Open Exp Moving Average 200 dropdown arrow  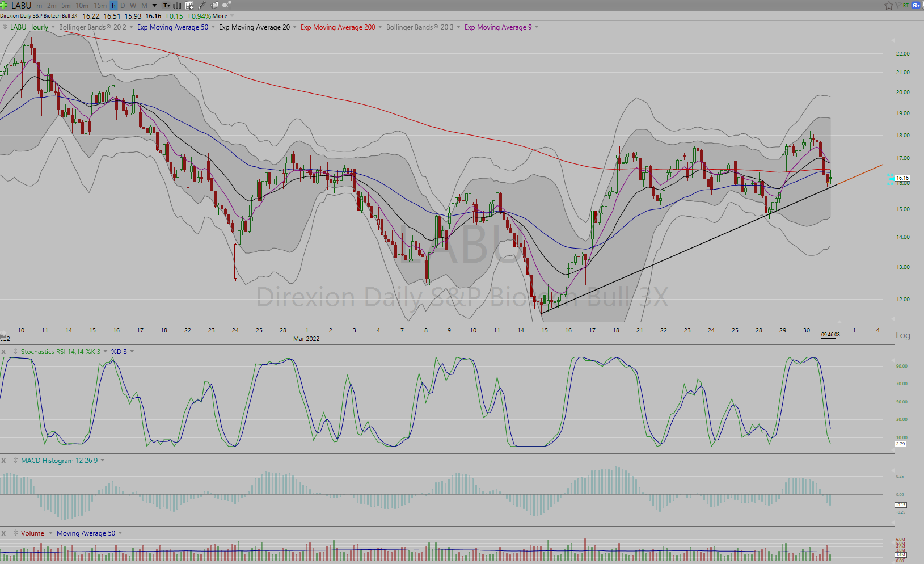[380, 27]
